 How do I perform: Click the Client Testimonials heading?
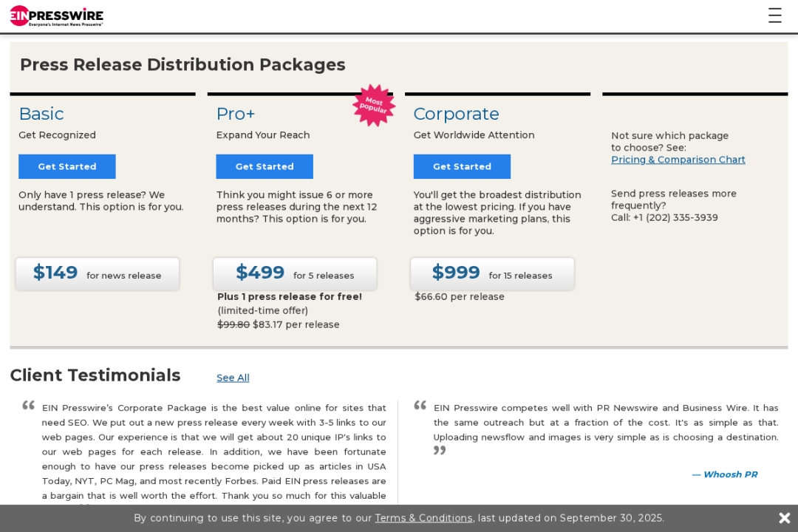tap(95, 375)
